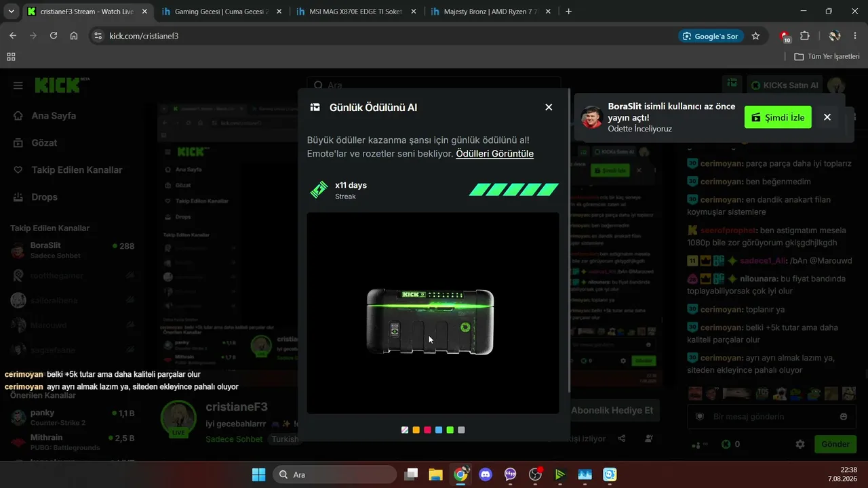Open BoraSlit channel in followed list
Viewport: 868px width, 488px height.
[x=73, y=250]
